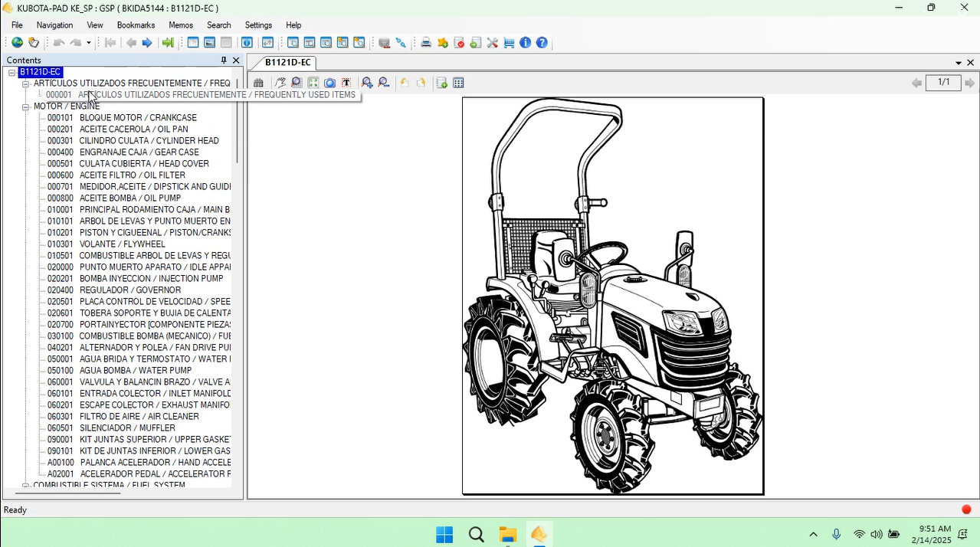The width and height of the screenshot is (980, 547).
Task: Select the hand pan tool
Action: (x=280, y=83)
